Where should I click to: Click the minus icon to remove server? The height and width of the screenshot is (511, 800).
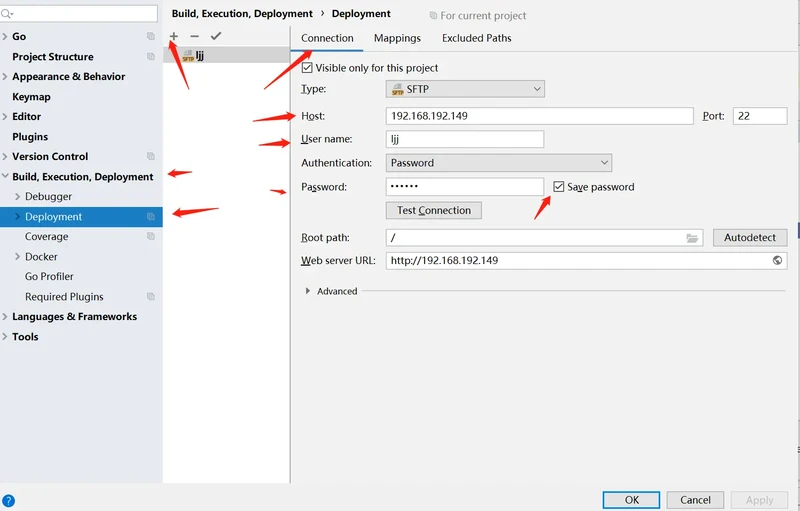point(195,36)
